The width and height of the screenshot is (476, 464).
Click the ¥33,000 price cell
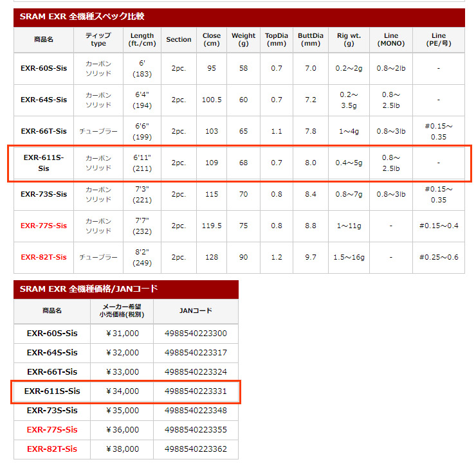pyautogui.click(x=122, y=372)
